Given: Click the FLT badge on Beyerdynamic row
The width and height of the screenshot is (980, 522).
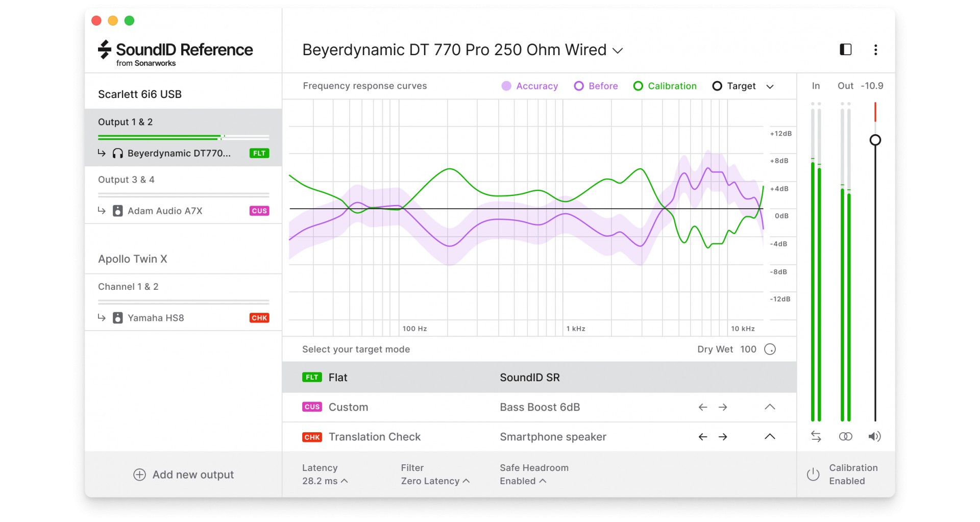Looking at the screenshot, I should click(259, 153).
